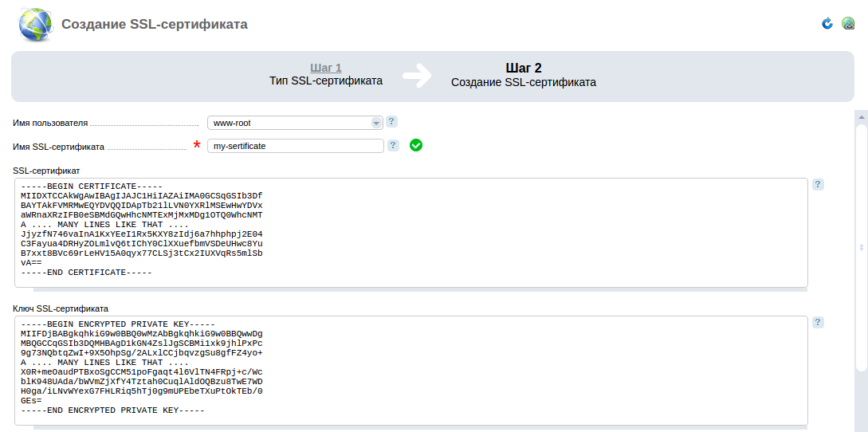Click the help icon beside the SSL key textarea

point(818,322)
